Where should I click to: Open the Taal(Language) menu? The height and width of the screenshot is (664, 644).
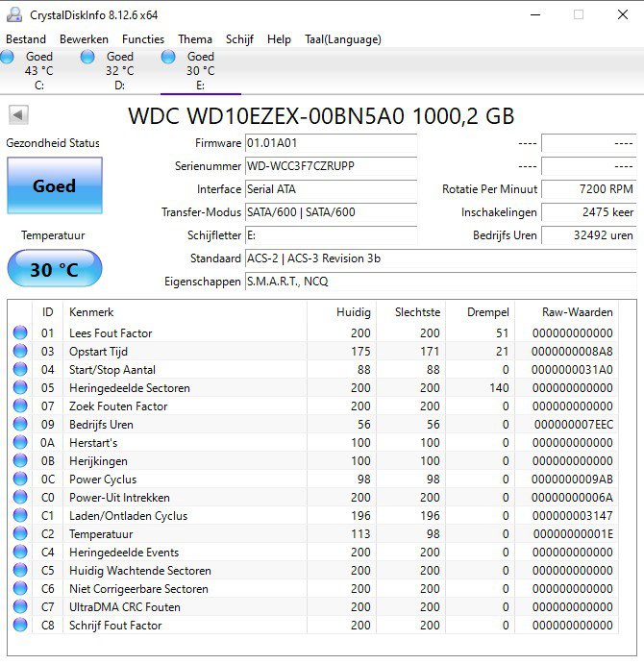[x=343, y=39]
